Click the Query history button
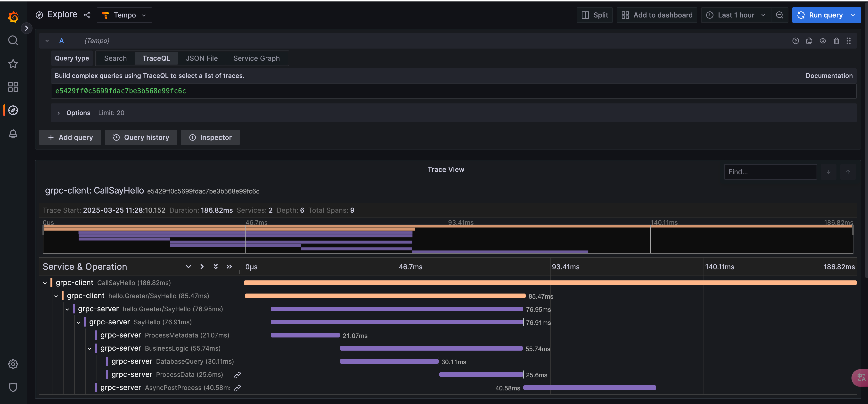The width and height of the screenshot is (868, 404). point(141,138)
